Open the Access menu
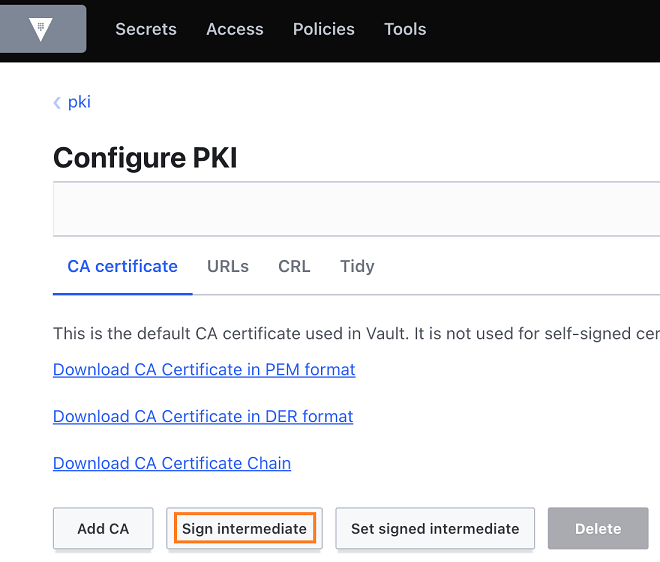This screenshot has width=660, height=562. coord(234,29)
